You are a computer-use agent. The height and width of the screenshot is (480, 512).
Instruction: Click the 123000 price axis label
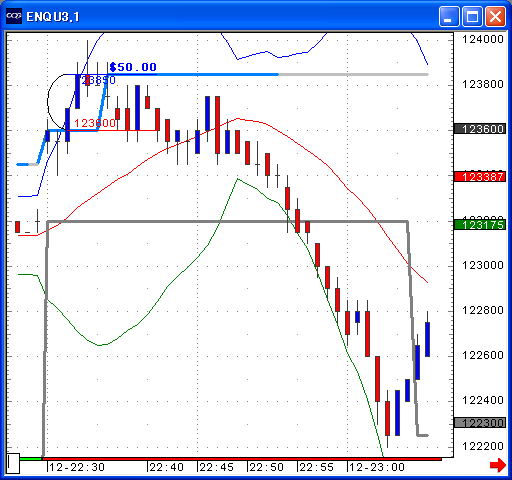click(x=482, y=265)
